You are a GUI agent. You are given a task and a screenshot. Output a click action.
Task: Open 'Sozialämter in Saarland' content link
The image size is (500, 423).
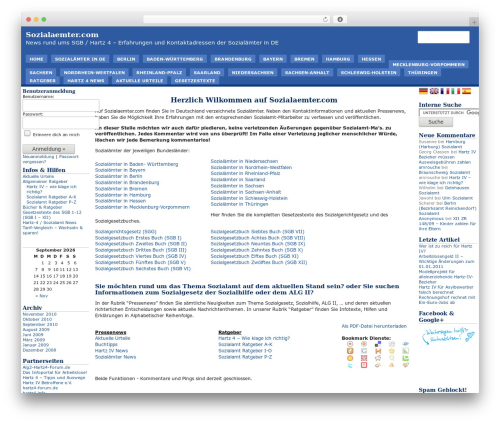tap(238, 179)
